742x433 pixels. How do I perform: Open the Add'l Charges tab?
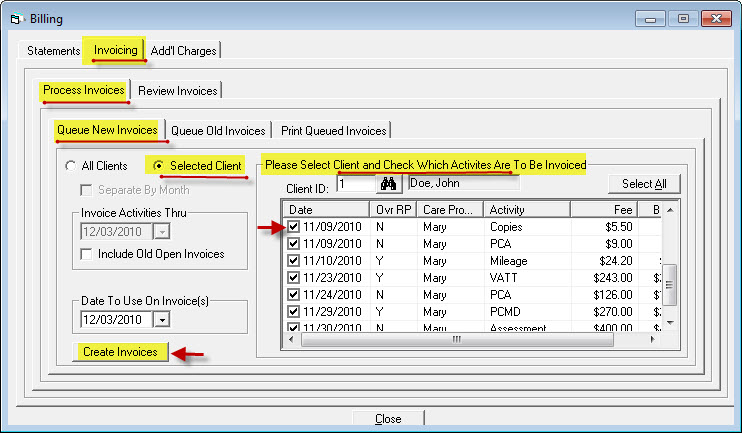point(182,51)
